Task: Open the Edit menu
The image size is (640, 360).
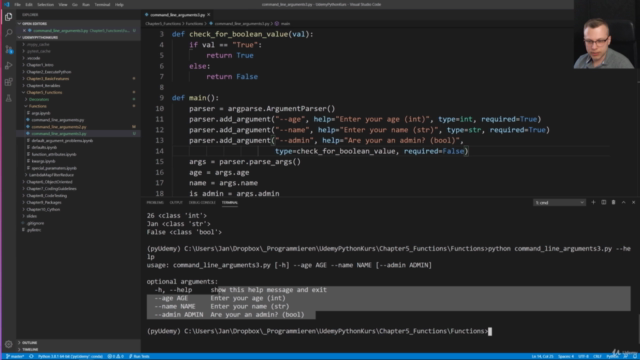Action: point(29,4)
